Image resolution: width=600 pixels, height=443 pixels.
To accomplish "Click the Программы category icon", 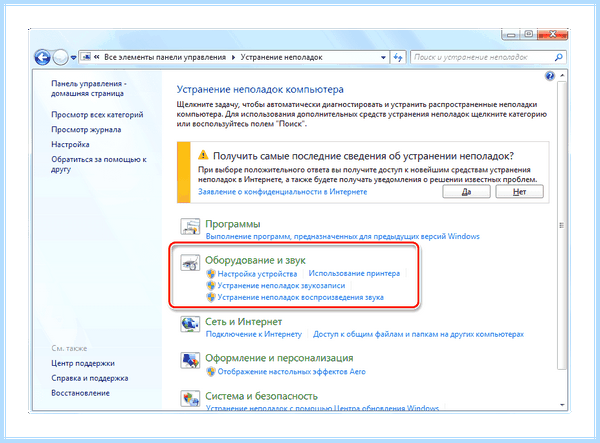I will tap(190, 226).
